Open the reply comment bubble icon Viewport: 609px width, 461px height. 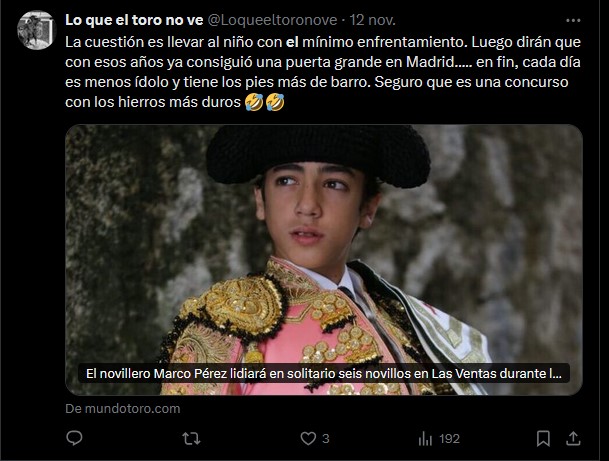[x=74, y=438]
